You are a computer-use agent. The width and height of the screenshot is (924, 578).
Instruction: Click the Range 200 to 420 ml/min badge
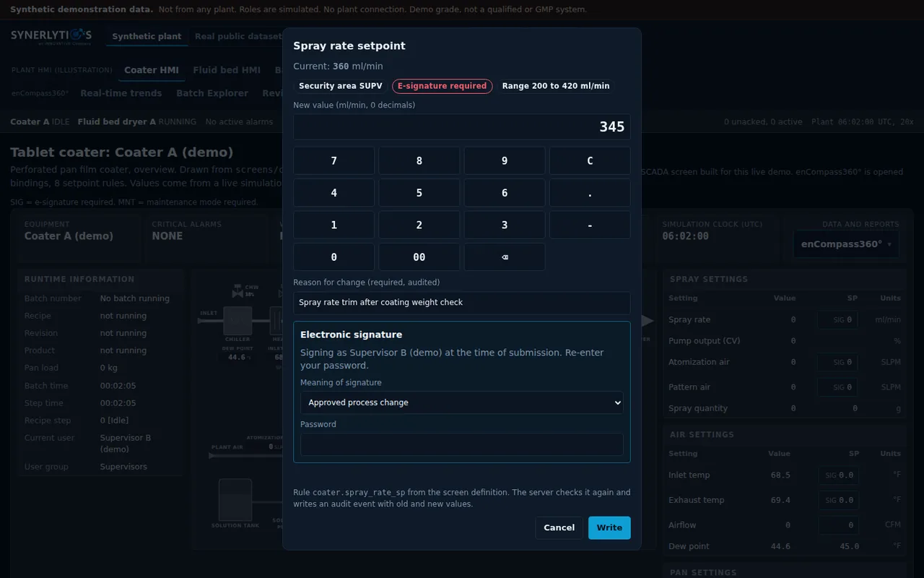click(x=556, y=86)
